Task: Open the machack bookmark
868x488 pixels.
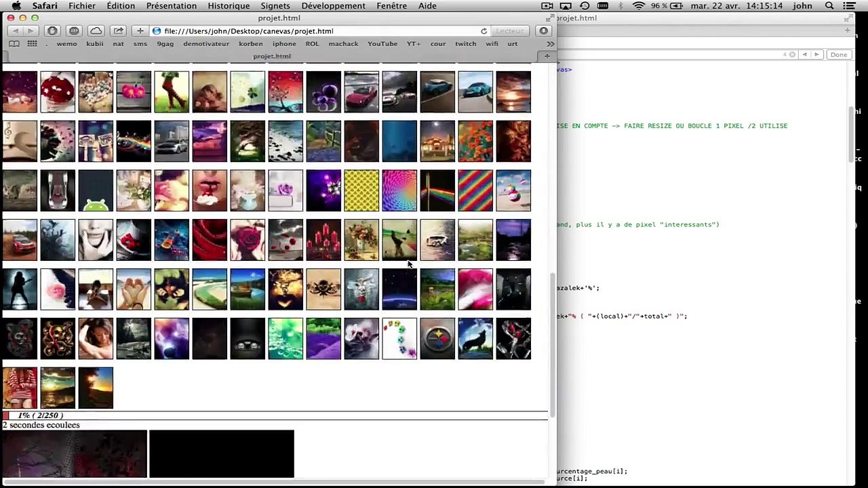Action: [343, 44]
